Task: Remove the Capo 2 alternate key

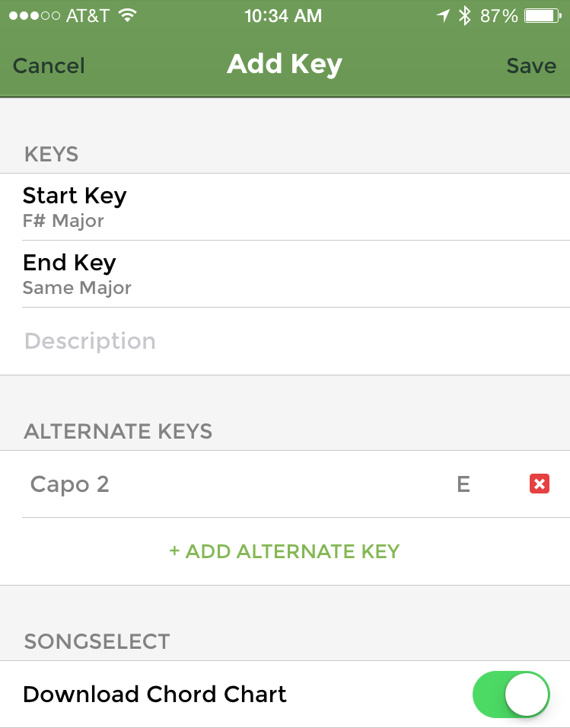Action: tap(539, 484)
